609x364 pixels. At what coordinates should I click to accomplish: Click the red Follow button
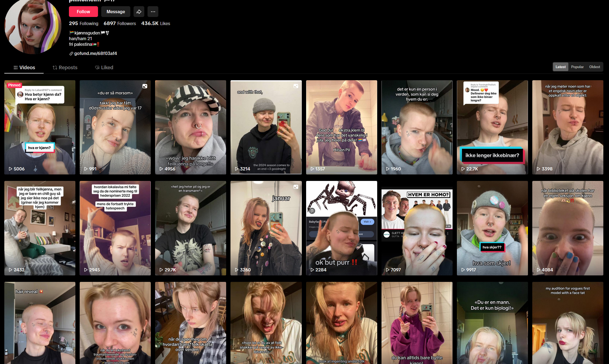83,12
